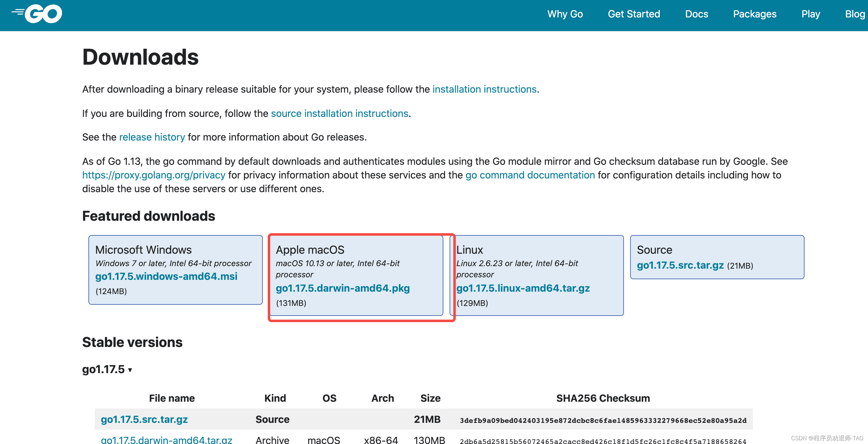
Task: Open the Get Started page
Action: click(634, 14)
